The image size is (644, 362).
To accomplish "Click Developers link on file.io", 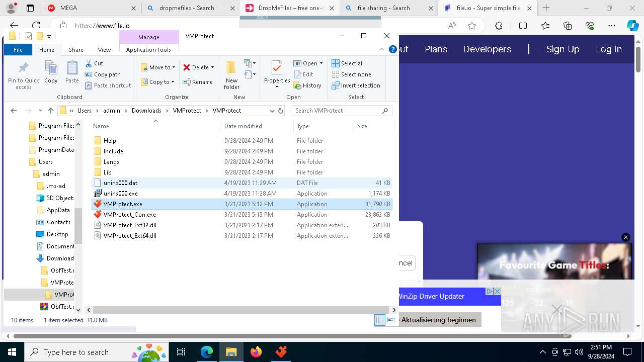I will pos(487,49).
